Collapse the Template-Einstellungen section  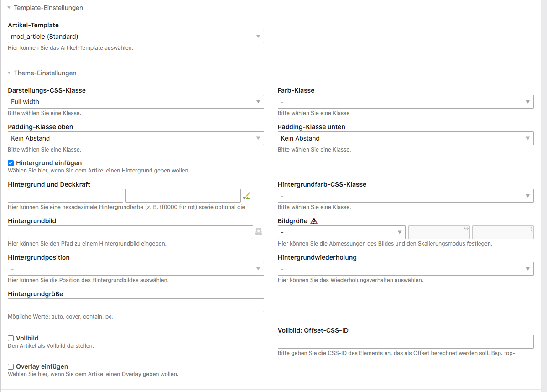click(x=9, y=8)
